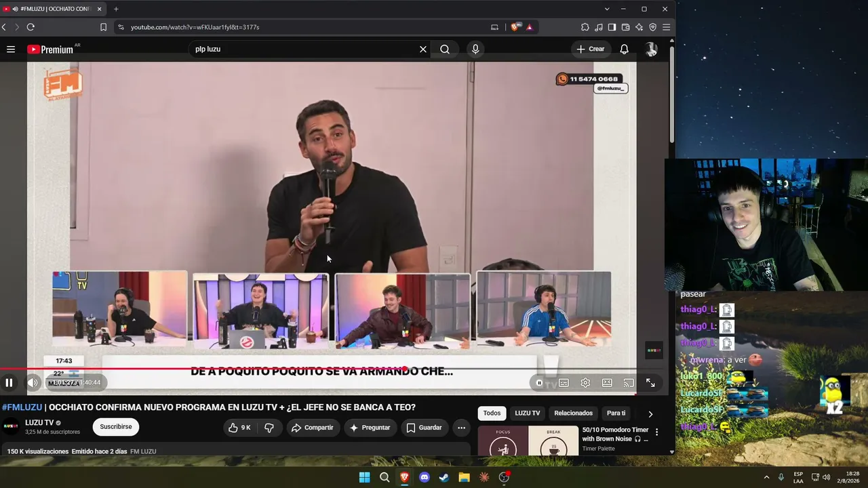Open the FM LUZU description link
Viewport: 868px width, 488px height.
pos(143,451)
